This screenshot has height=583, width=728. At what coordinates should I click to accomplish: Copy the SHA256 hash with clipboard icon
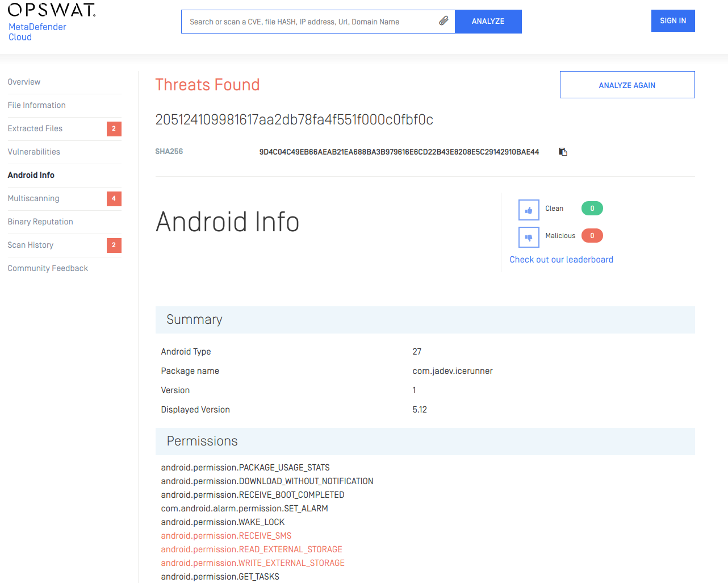tap(563, 152)
